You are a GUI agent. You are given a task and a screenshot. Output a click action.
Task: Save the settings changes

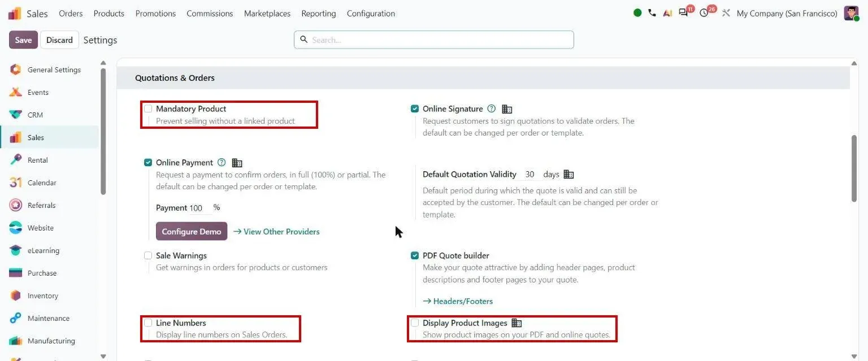pyautogui.click(x=23, y=40)
